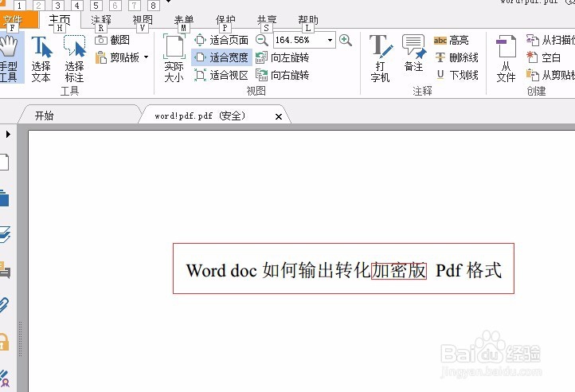Viewport: 575px width, 392px height.
Task: Open the Clipboard dropdown arrow
Action: click(147, 57)
